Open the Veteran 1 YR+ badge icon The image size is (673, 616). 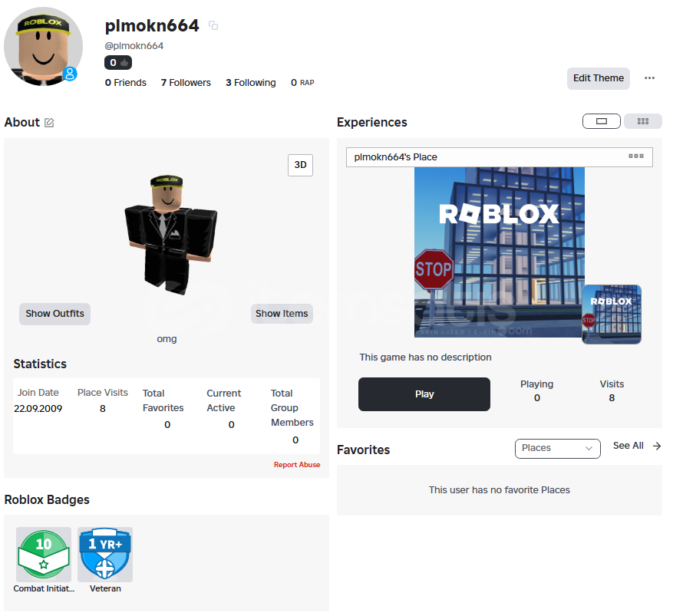(105, 554)
